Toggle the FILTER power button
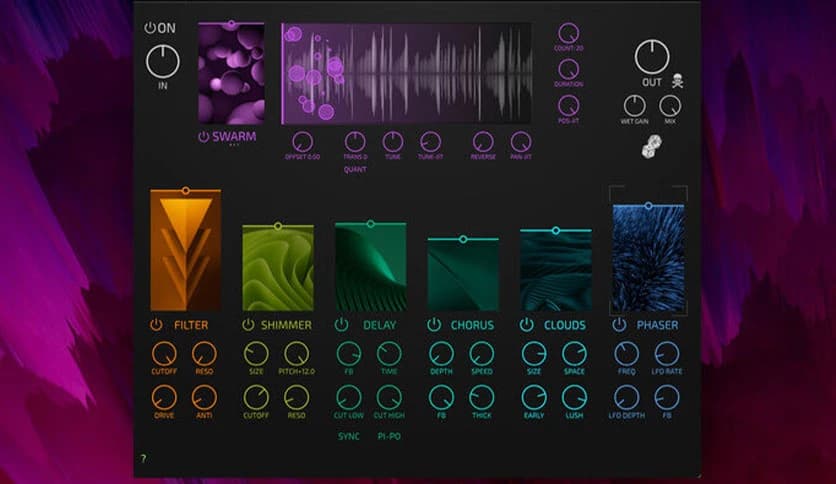836x484 pixels. point(156,324)
